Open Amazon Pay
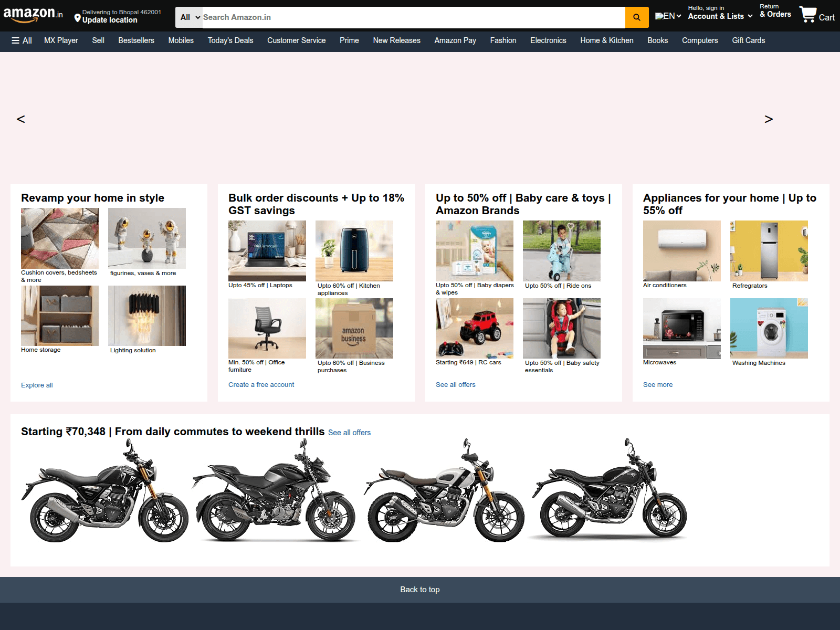Screen dimensions: 840x630 (x=455, y=40)
